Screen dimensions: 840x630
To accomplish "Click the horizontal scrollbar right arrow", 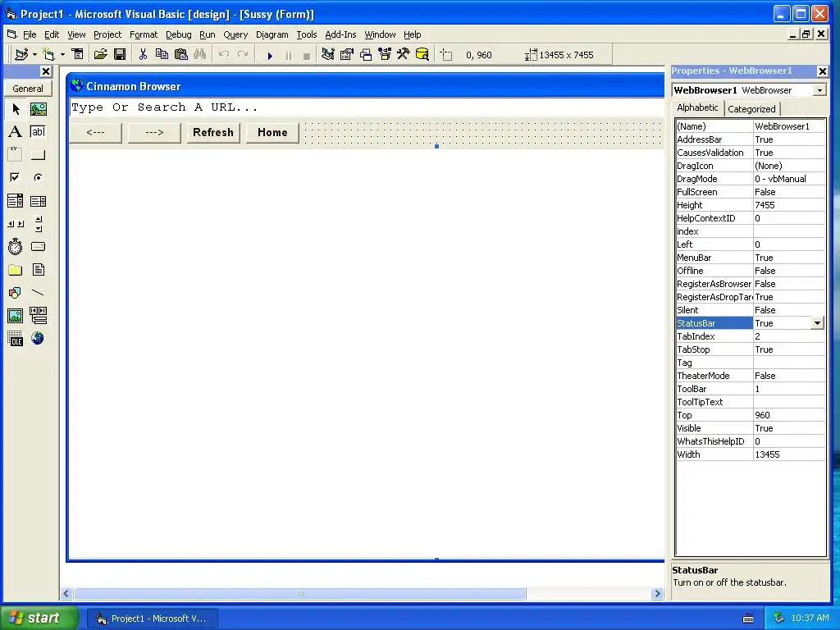I will pos(657,594).
